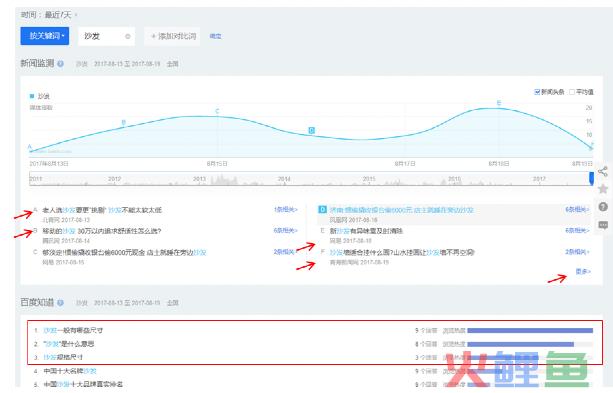
Task: Open the help icon beside 新闻监测
Action: point(60,63)
